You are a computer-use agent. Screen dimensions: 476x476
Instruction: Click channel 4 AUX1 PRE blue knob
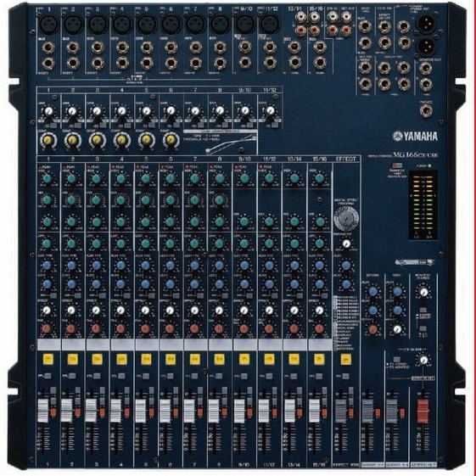120,266
